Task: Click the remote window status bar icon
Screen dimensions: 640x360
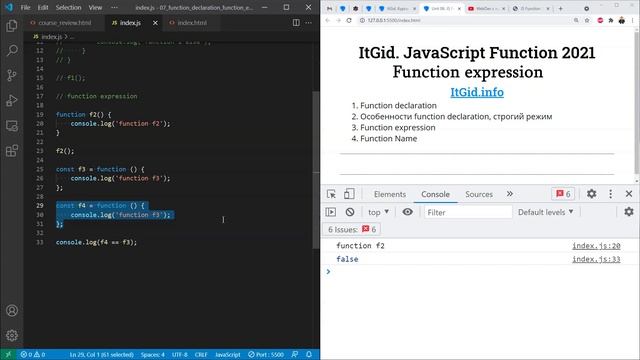Action: coord(8,354)
